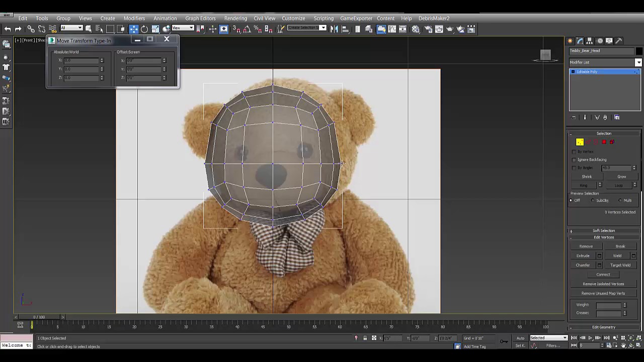This screenshot has height=362, width=644.
Task: Click the Redo arrow icon
Action: click(x=18, y=29)
